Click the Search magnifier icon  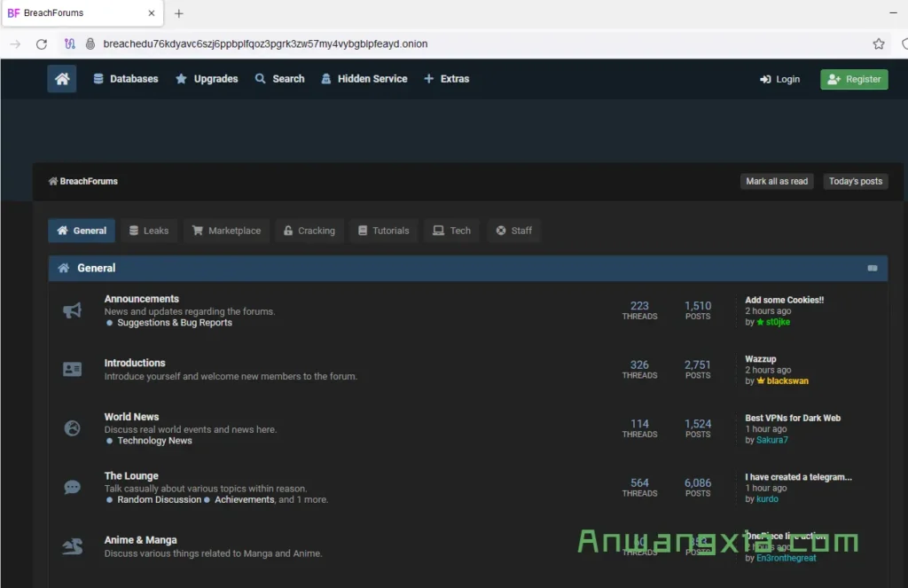click(261, 79)
